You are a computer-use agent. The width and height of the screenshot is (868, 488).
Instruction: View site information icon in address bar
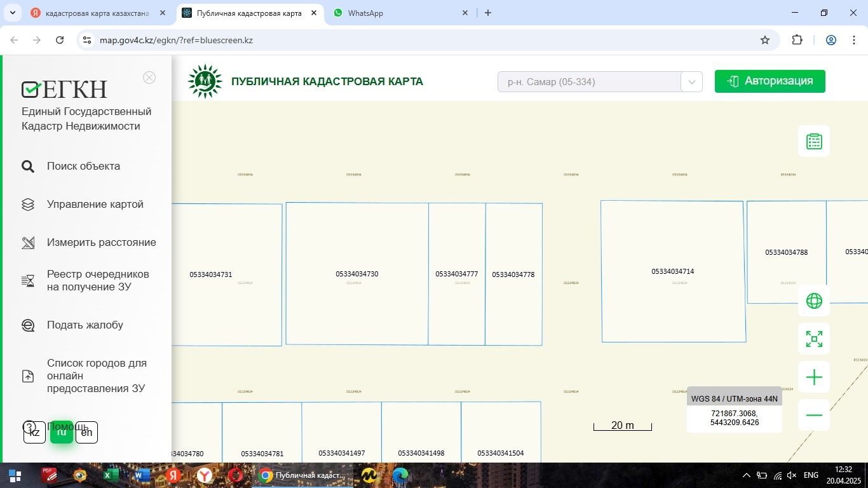coord(88,40)
